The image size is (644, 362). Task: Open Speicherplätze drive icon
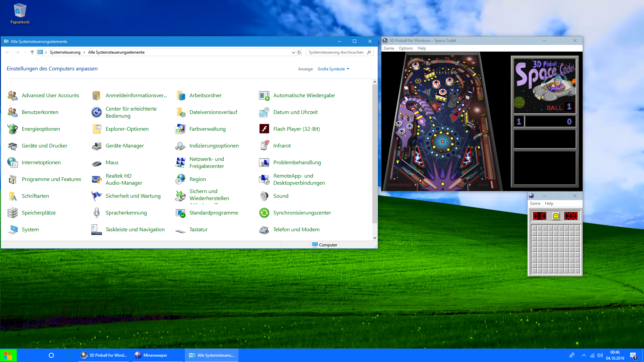click(x=13, y=213)
